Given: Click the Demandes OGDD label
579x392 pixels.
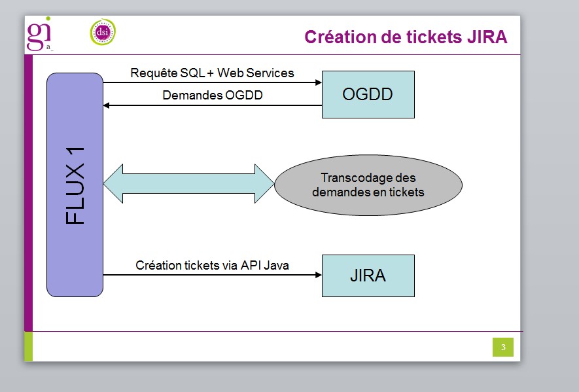Looking at the screenshot, I should (213, 95).
